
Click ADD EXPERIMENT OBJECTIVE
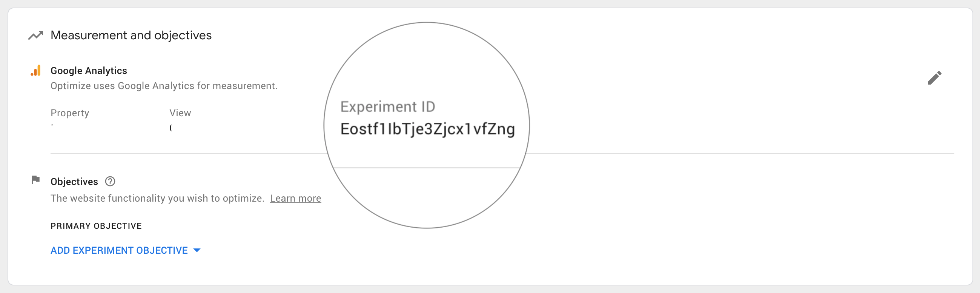[119, 250]
